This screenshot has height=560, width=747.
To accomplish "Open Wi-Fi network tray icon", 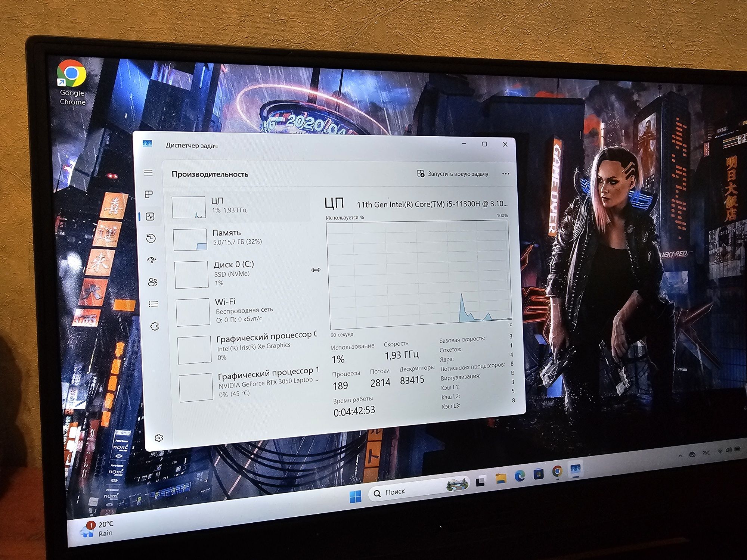I will (x=720, y=451).
